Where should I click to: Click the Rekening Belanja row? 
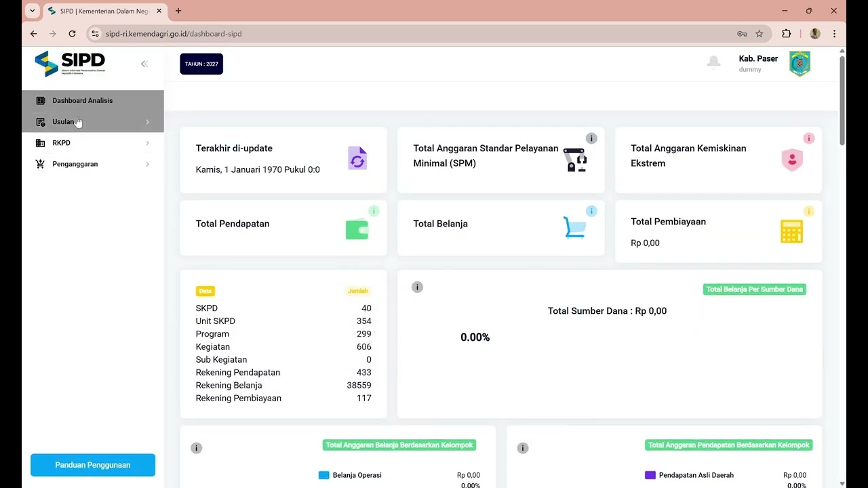point(283,385)
